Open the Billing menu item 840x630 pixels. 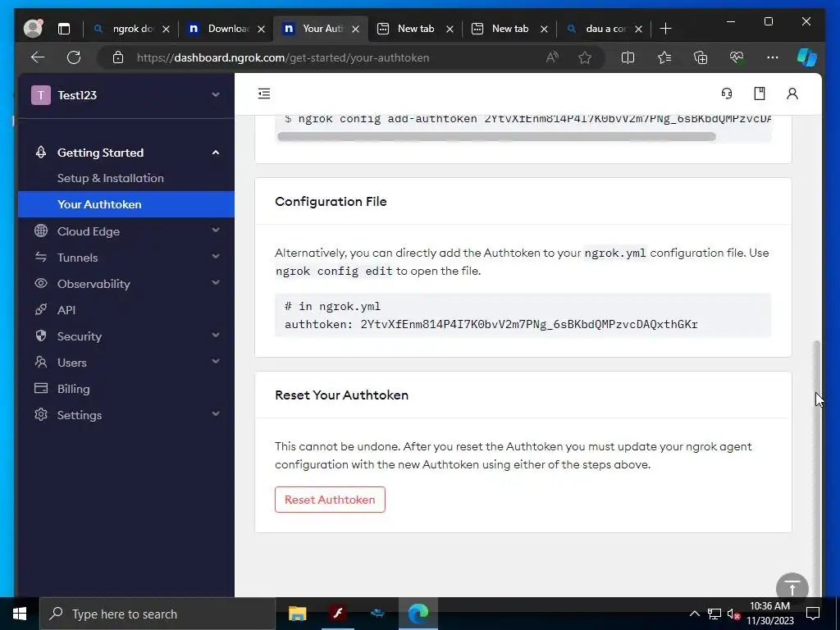pos(73,388)
